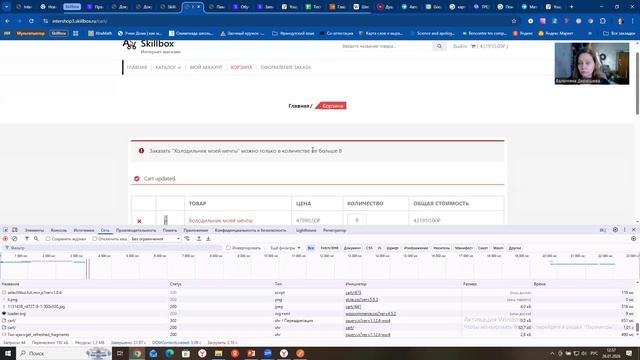Go back in browser history
The image size is (640, 360).
pyautogui.click(x=7, y=21)
